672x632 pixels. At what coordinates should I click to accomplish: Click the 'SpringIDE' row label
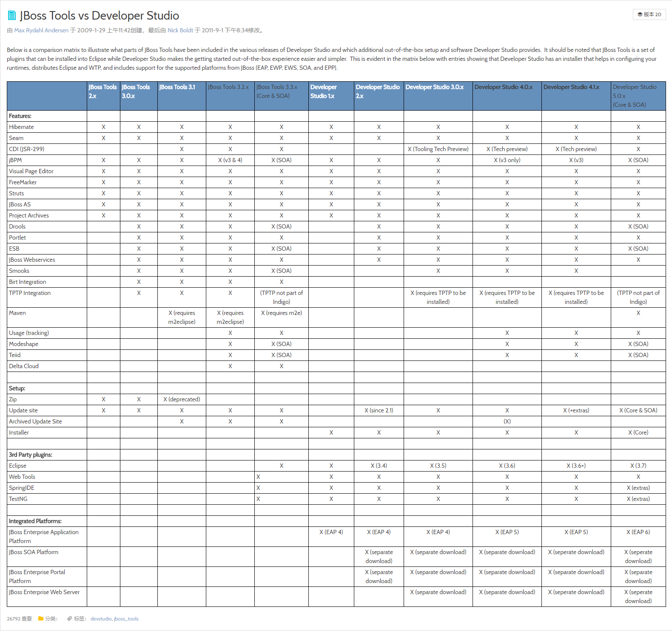click(22, 488)
